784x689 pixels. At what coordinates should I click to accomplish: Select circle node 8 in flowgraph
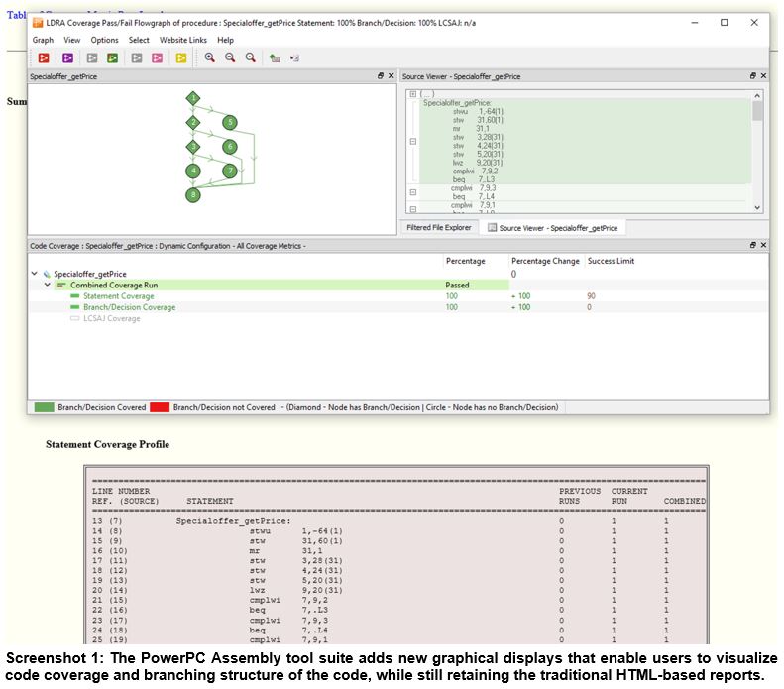(x=193, y=195)
